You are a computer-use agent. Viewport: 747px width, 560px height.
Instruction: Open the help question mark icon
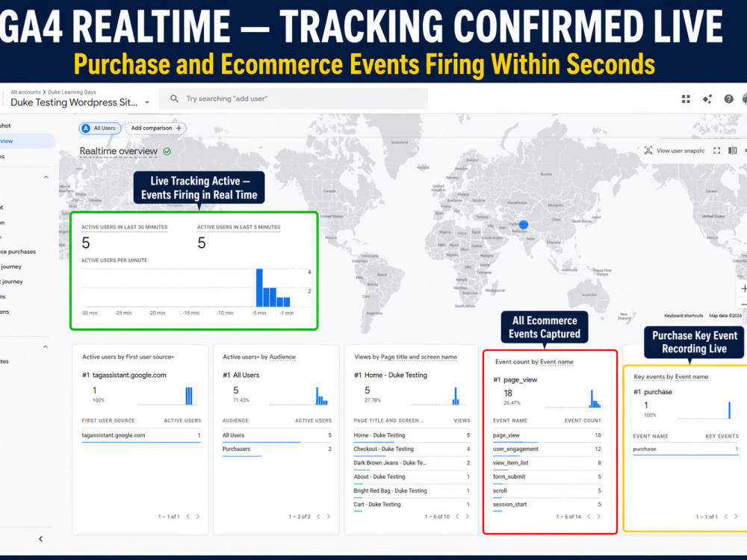pyautogui.click(x=728, y=99)
